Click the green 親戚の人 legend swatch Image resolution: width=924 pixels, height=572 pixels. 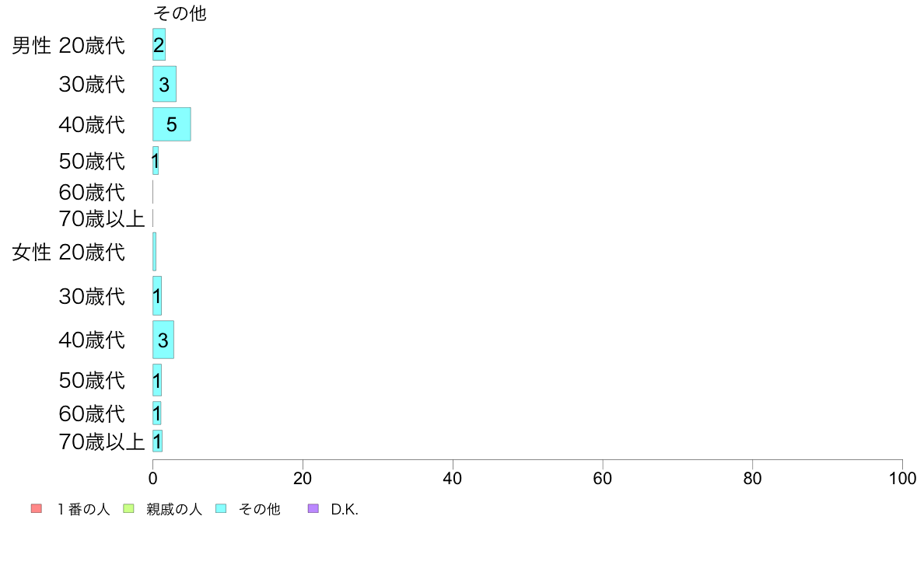coord(128,508)
